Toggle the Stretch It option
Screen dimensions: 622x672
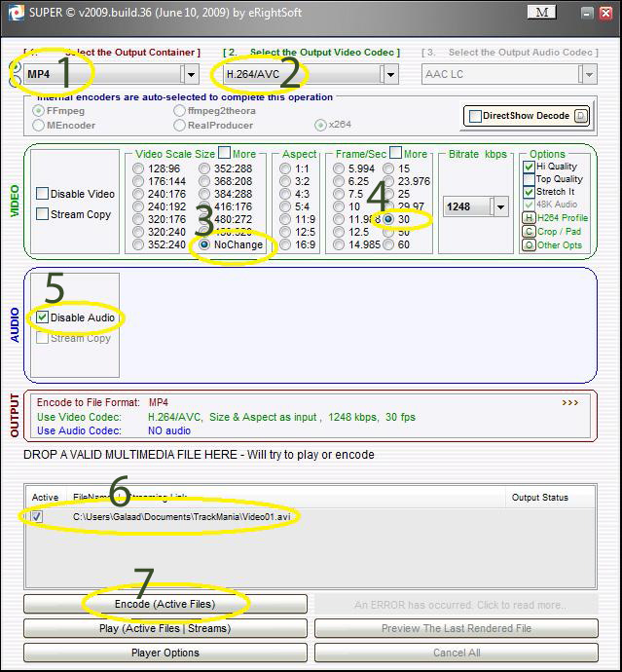pyautogui.click(x=529, y=192)
